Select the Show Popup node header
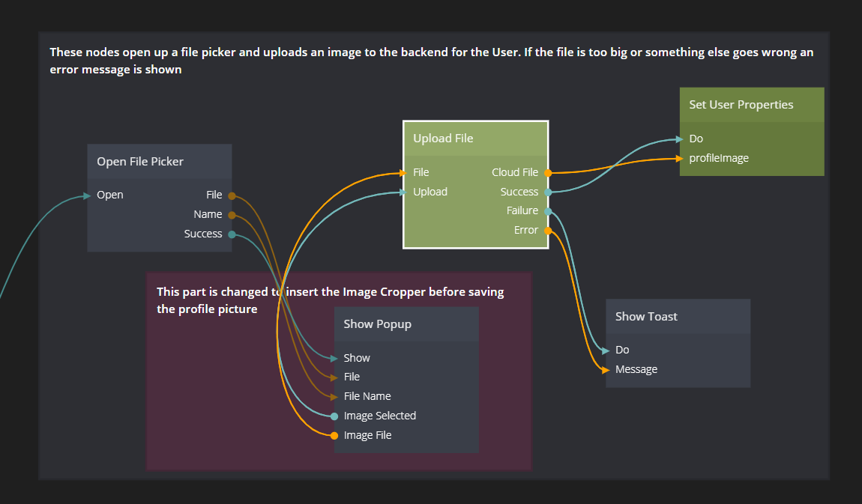Screen dimensions: 862x504 [377, 324]
